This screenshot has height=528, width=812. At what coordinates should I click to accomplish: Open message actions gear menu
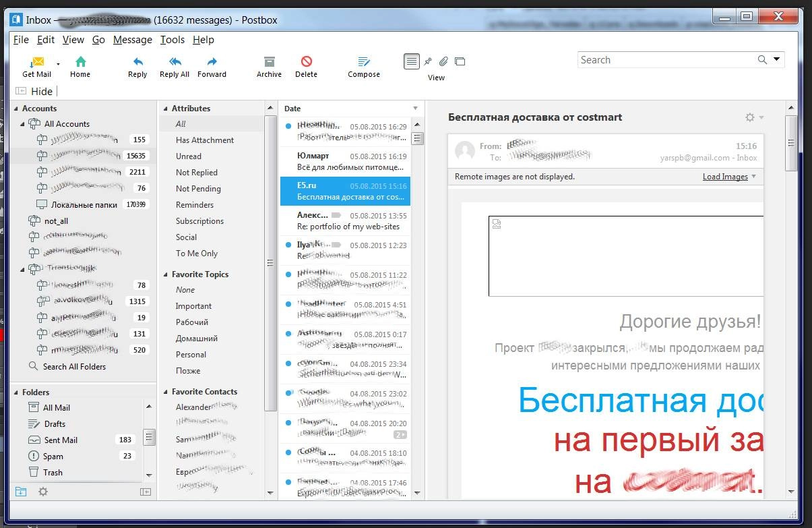point(750,117)
